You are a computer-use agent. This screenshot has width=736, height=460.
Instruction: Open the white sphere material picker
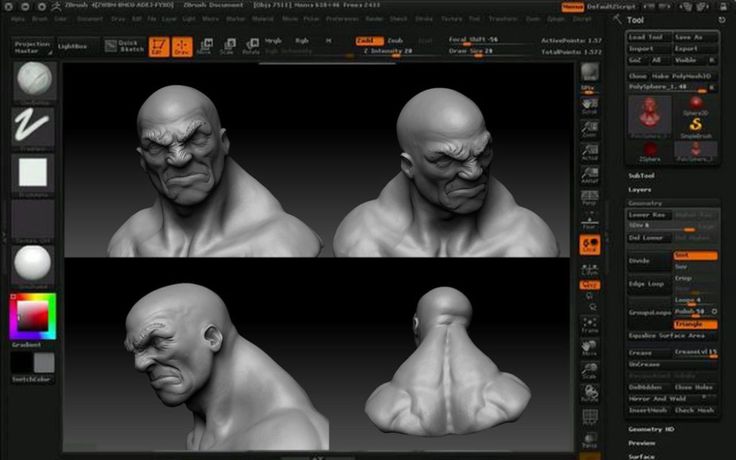pyautogui.click(x=33, y=265)
